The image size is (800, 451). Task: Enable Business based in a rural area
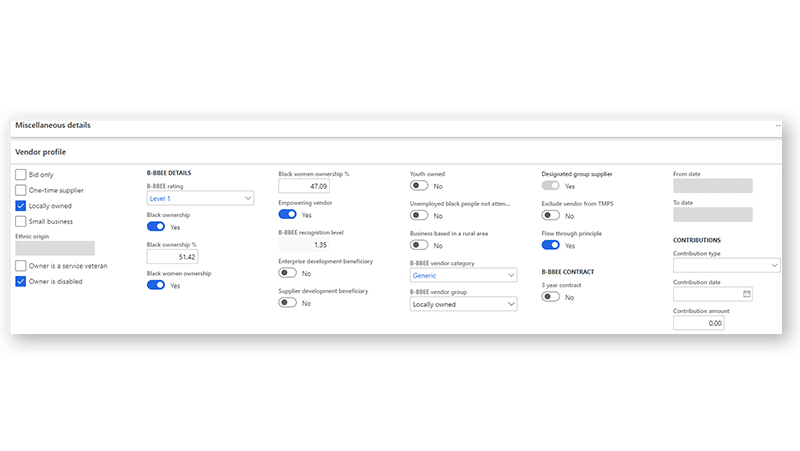point(420,245)
